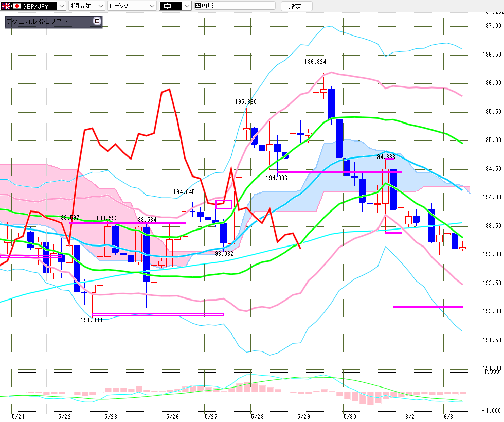Click the 192.50 price axis label

tap(492, 283)
